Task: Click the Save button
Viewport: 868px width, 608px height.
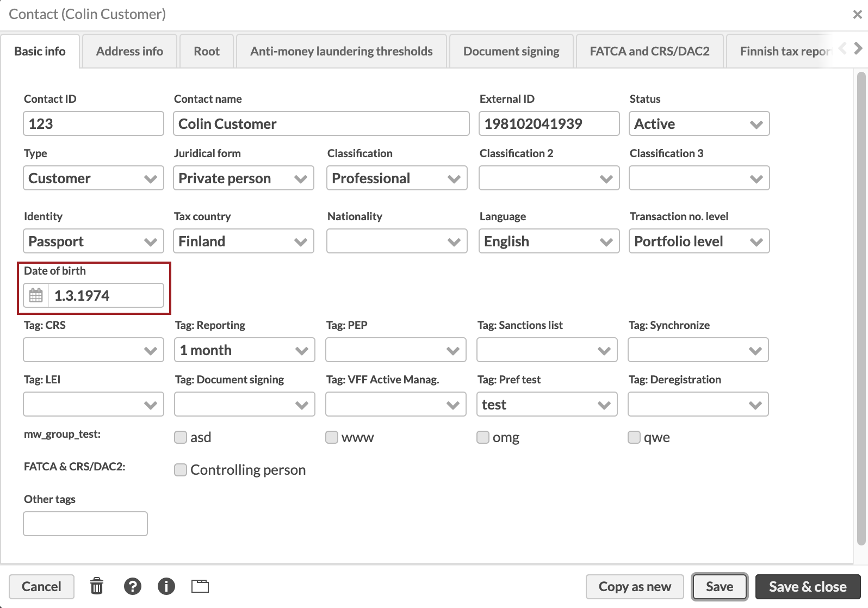Action: (x=720, y=586)
